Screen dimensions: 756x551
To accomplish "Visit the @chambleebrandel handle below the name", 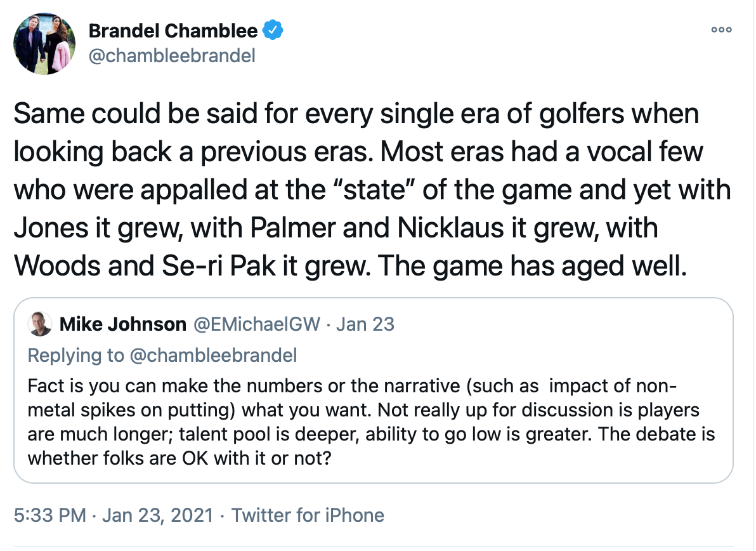I will (x=172, y=56).
